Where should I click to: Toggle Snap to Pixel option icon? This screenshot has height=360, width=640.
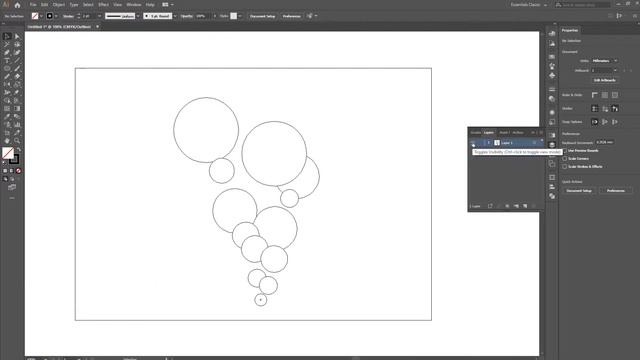615,122
